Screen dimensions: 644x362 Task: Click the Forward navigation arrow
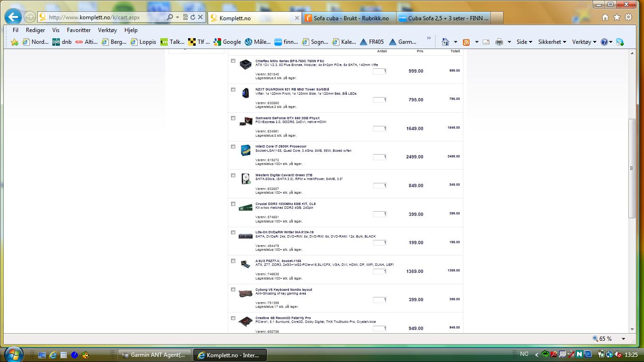coord(29,17)
